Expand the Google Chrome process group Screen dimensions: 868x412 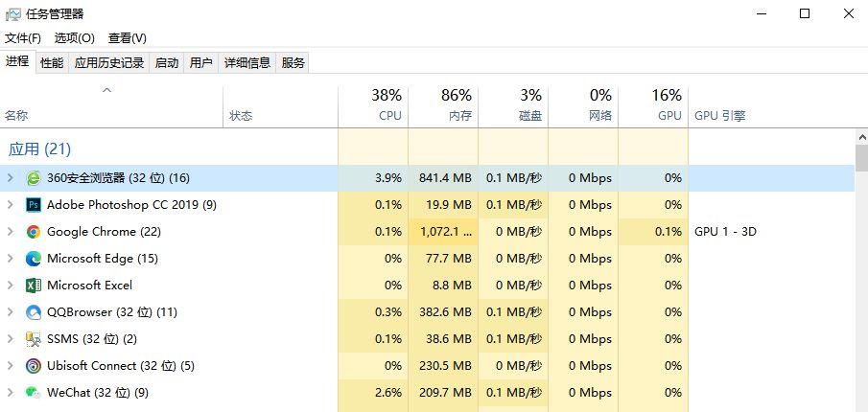pos(11,232)
